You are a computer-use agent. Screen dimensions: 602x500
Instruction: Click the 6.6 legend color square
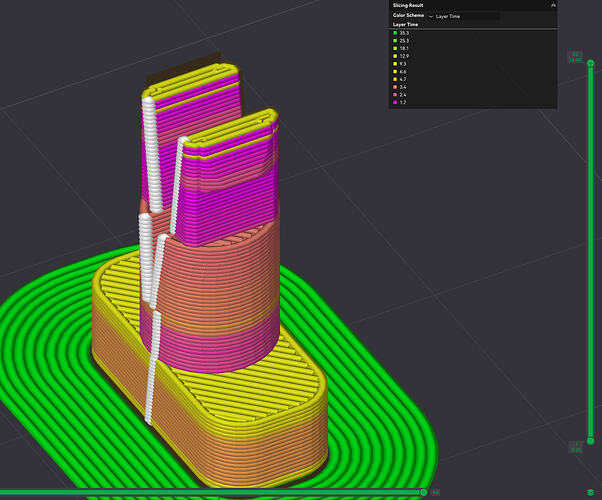395,71
